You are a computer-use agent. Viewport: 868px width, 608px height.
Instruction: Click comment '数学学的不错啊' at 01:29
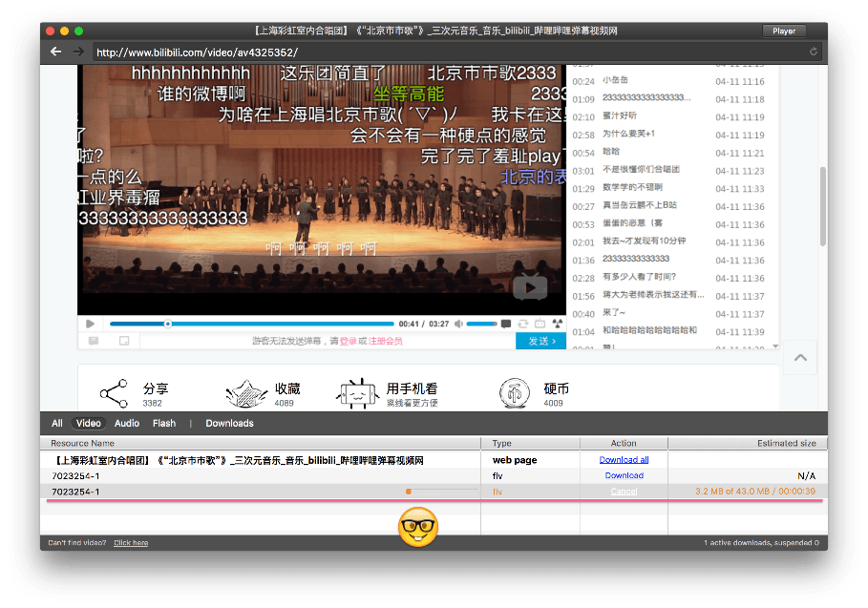(x=632, y=187)
